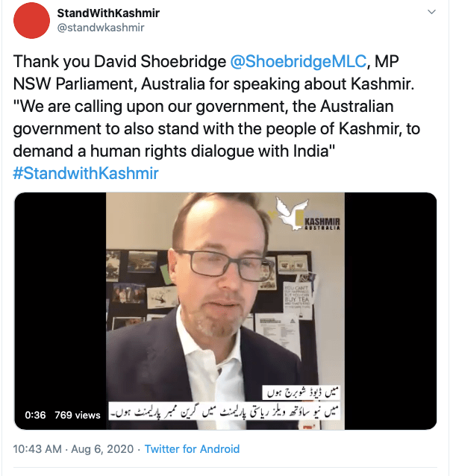Click the 10:43 AM tweet timestamp
The image size is (450, 476).
pos(37,448)
